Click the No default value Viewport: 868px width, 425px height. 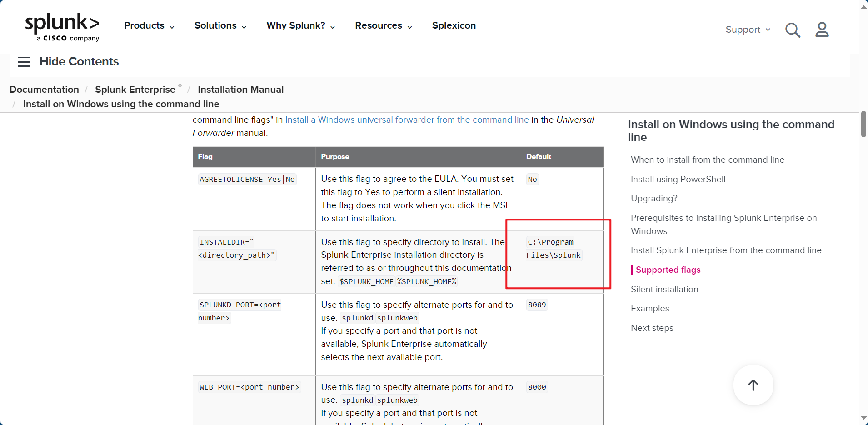click(532, 179)
